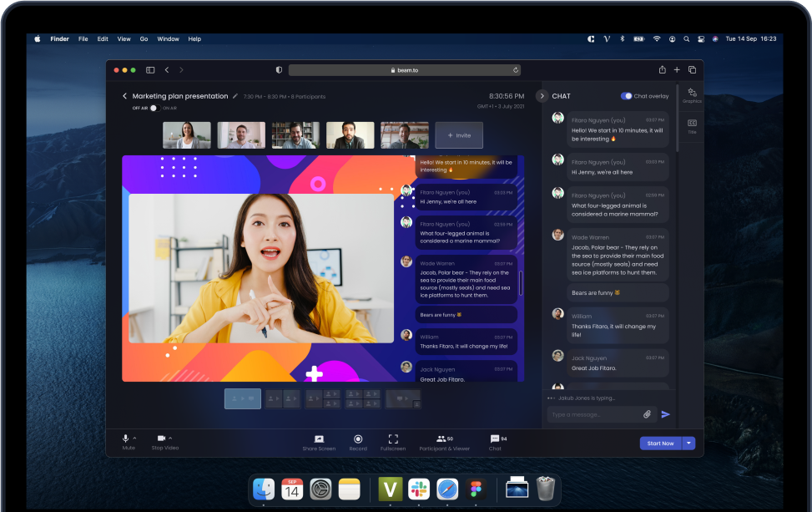Open Calendar from the dock

click(x=292, y=489)
